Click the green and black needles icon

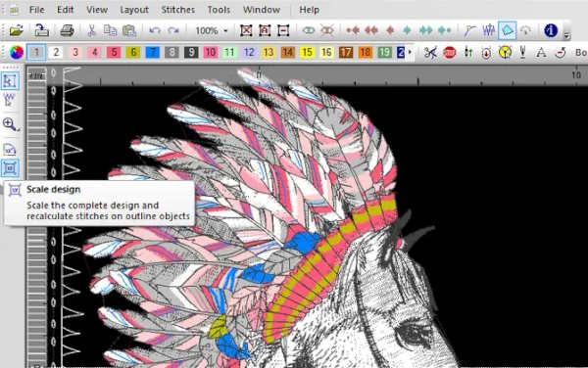click(468, 53)
